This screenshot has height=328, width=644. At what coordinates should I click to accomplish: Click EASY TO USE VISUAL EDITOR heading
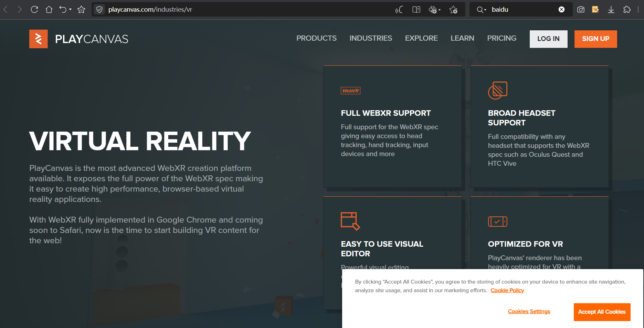coord(382,249)
